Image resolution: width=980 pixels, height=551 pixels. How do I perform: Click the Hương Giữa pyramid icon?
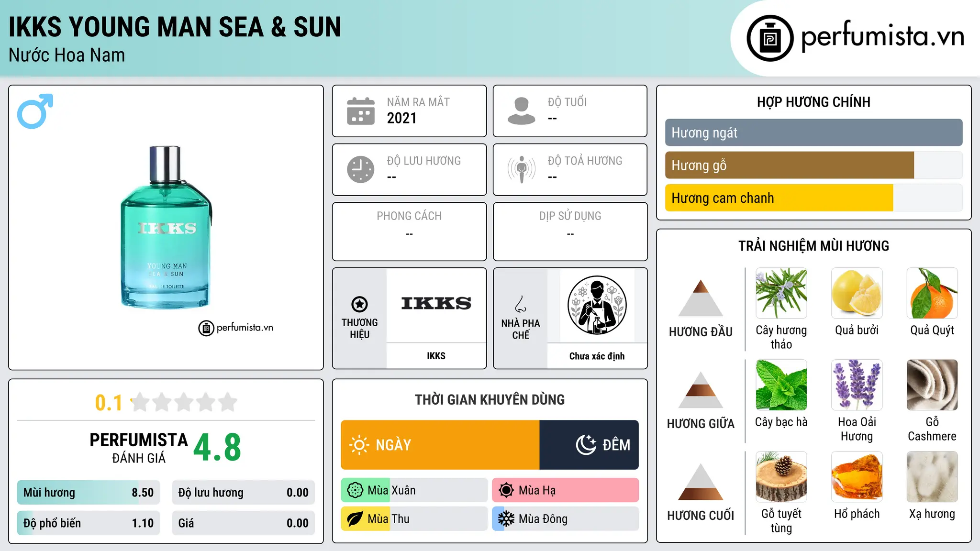tap(701, 390)
